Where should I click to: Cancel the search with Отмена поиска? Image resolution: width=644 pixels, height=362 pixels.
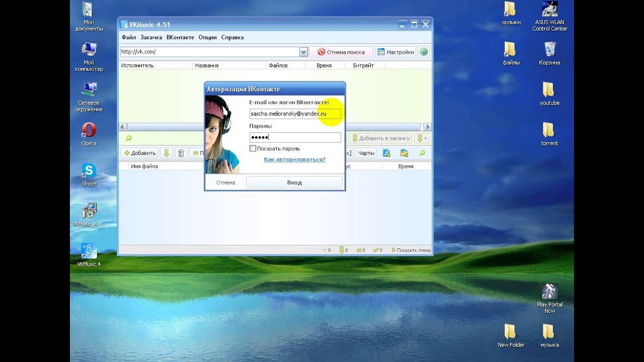click(341, 52)
